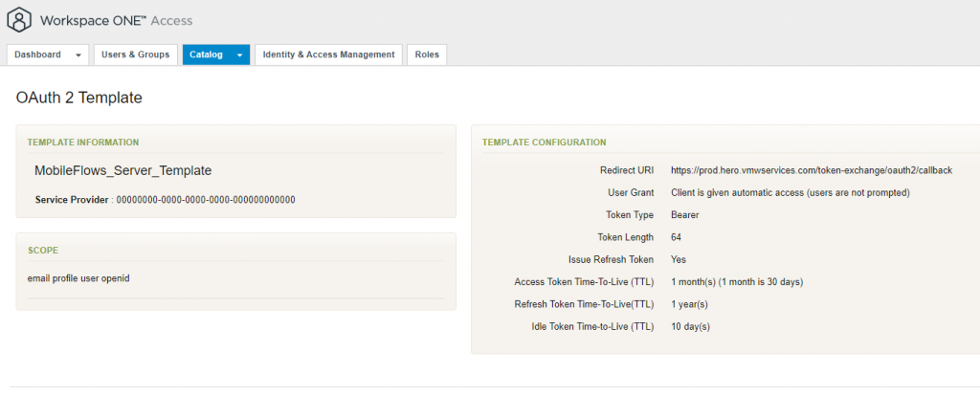Click the TEMPLATE CONFIGURATION section header
Screen dimensions: 980x396
click(544, 143)
